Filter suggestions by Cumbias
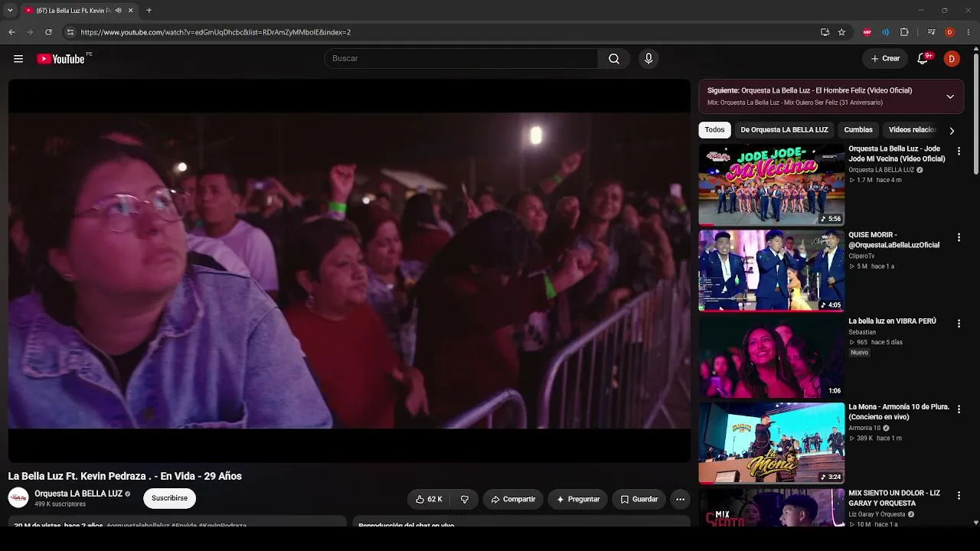980x551 pixels. click(858, 130)
